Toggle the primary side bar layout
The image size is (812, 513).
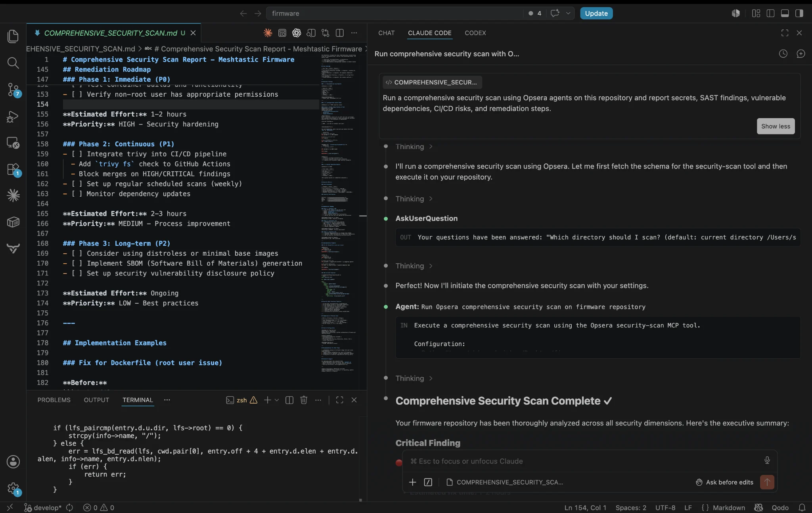(x=770, y=13)
